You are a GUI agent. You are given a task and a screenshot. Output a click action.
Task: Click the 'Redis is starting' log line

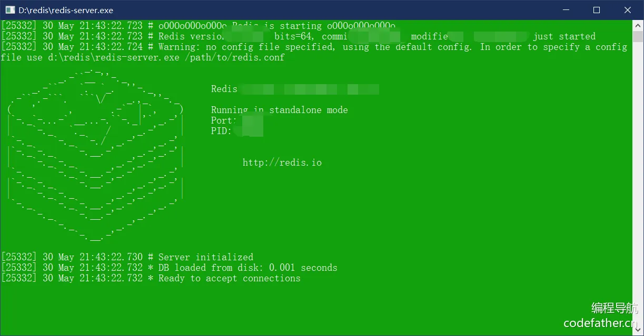pos(198,26)
